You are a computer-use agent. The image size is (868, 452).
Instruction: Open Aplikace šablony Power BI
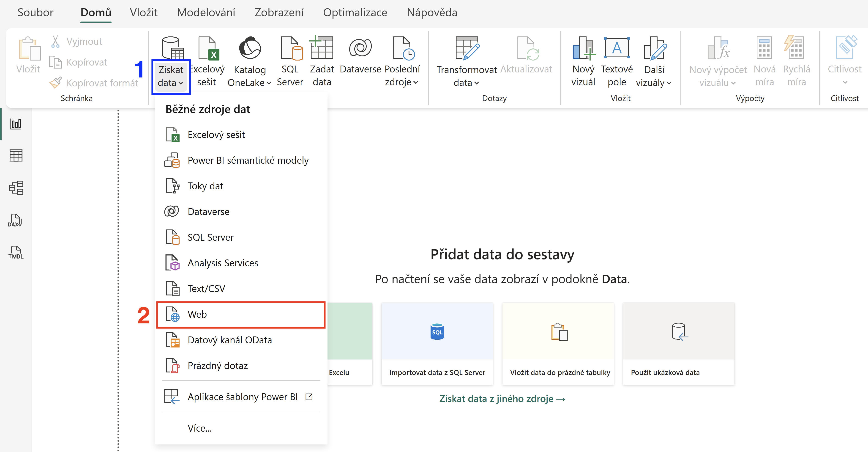click(x=241, y=397)
